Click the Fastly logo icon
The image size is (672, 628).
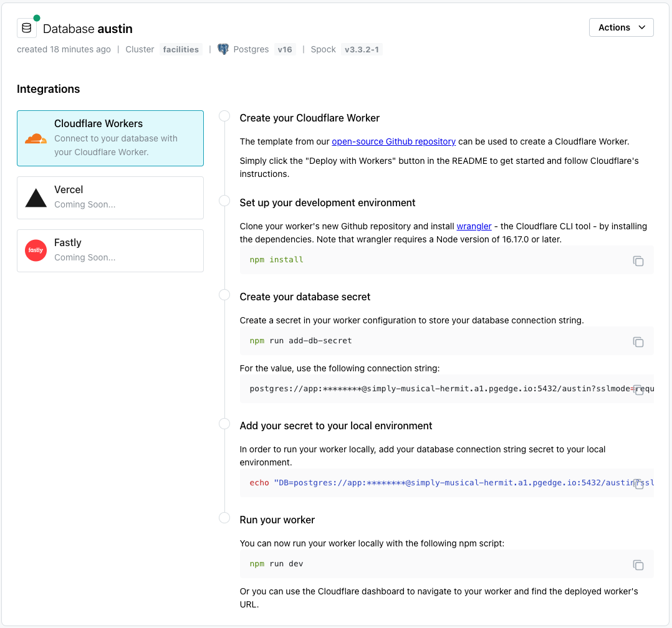[36, 250]
